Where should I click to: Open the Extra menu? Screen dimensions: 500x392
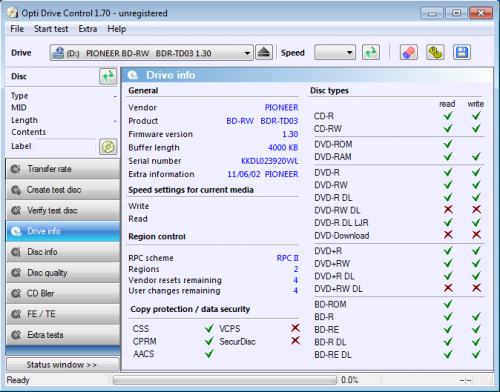pyautogui.click(x=88, y=29)
